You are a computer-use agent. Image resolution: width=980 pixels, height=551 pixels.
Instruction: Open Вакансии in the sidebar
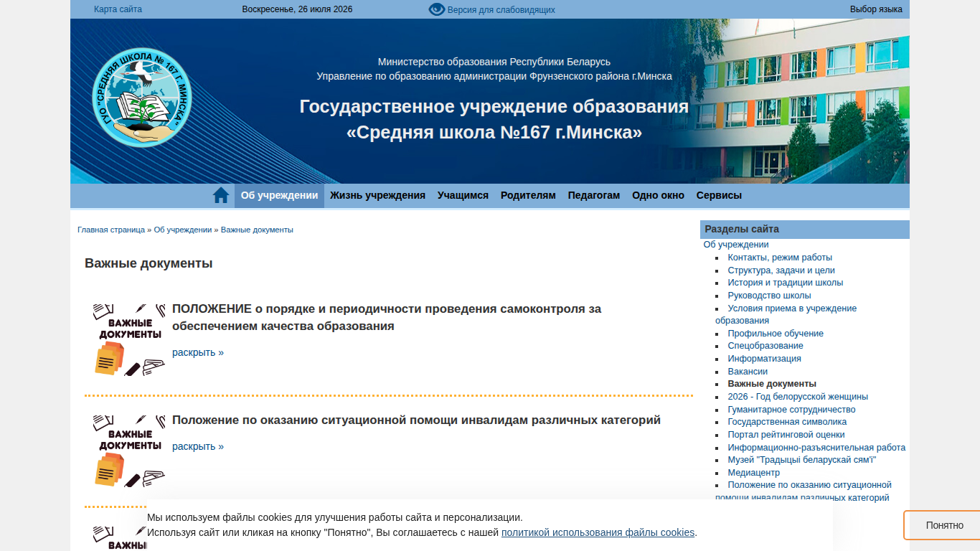tap(748, 372)
